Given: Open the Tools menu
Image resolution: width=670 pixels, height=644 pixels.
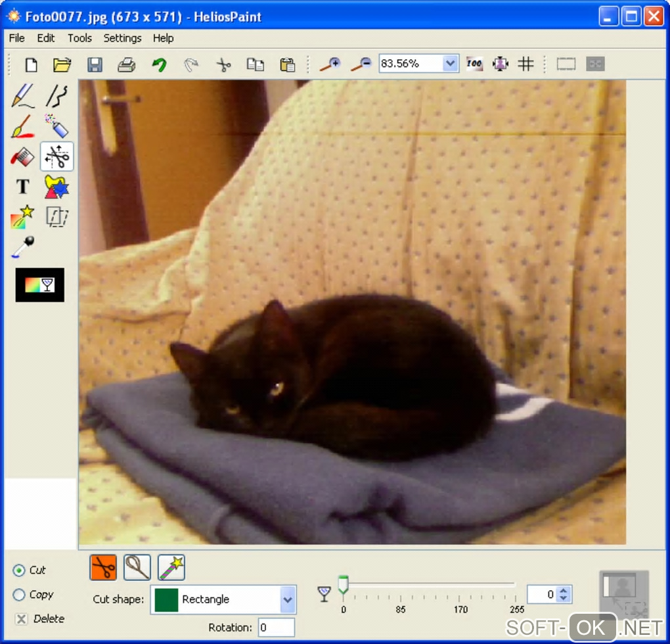Looking at the screenshot, I should pos(79,38).
